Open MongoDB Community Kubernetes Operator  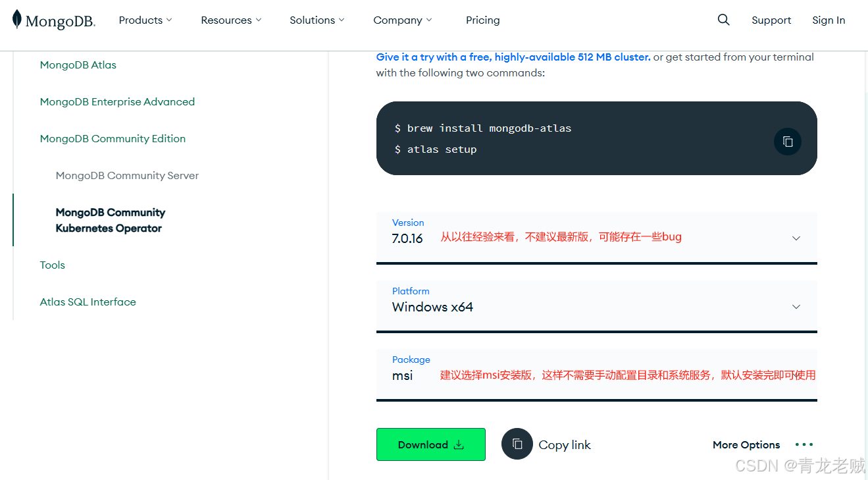coord(111,220)
